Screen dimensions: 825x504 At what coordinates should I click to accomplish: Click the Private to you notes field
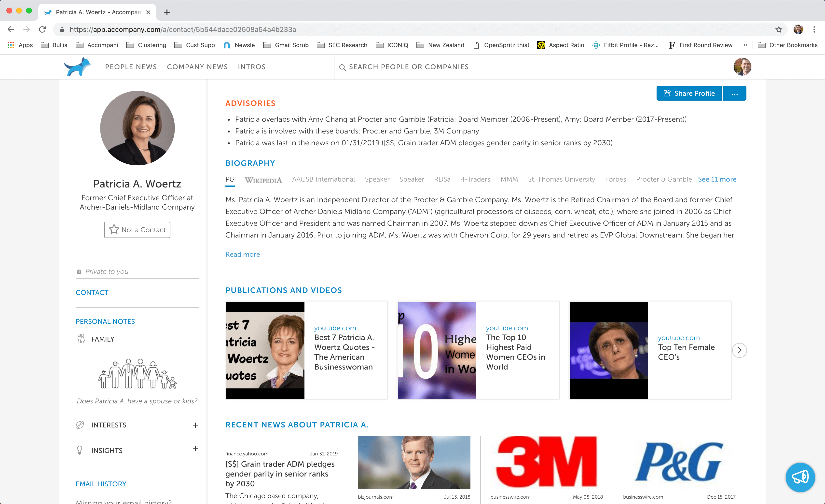pyautogui.click(x=137, y=271)
